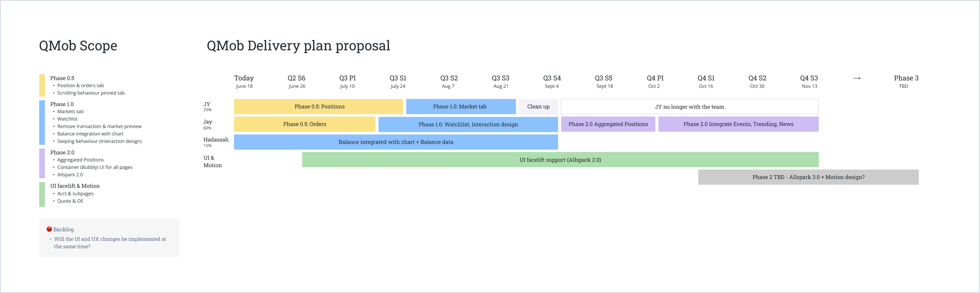Select the Phase 0.5: Positions bar
The image size is (980, 293).
(x=319, y=107)
